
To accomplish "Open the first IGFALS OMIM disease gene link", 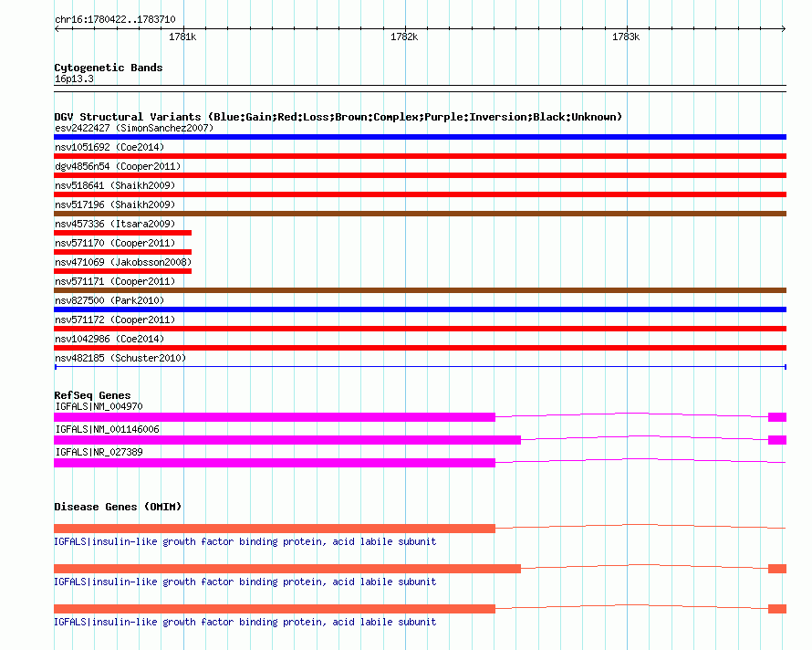I will [x=245, y=541].
